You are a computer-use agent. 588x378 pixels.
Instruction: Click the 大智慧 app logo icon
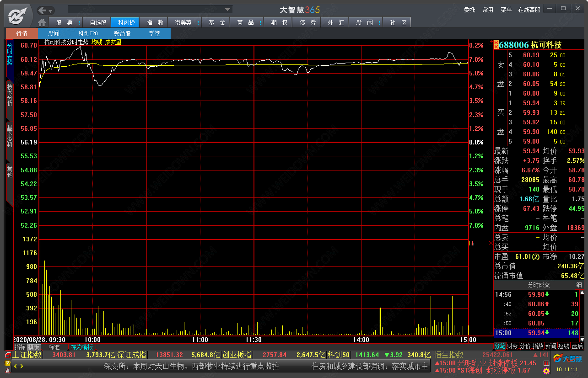point(17,16)
